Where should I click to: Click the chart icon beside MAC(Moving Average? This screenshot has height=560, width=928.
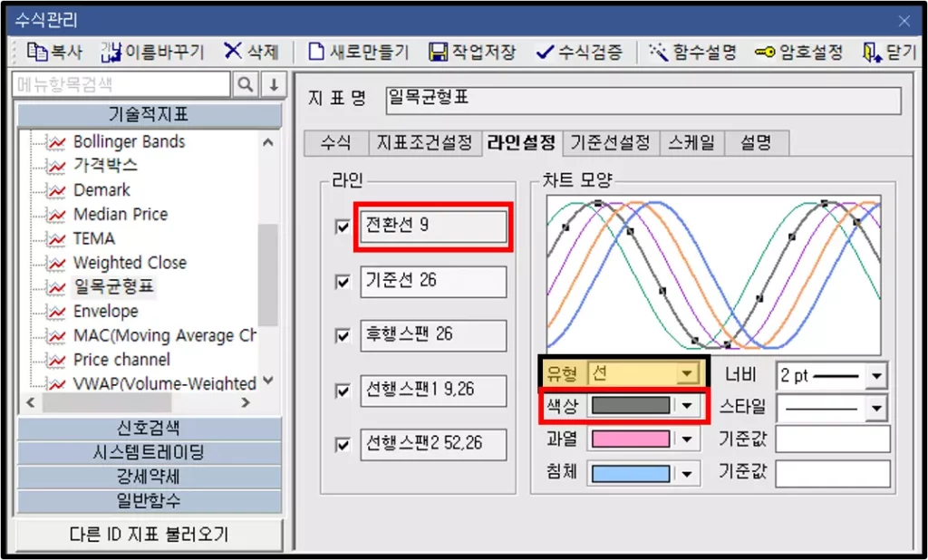[57, 337]
